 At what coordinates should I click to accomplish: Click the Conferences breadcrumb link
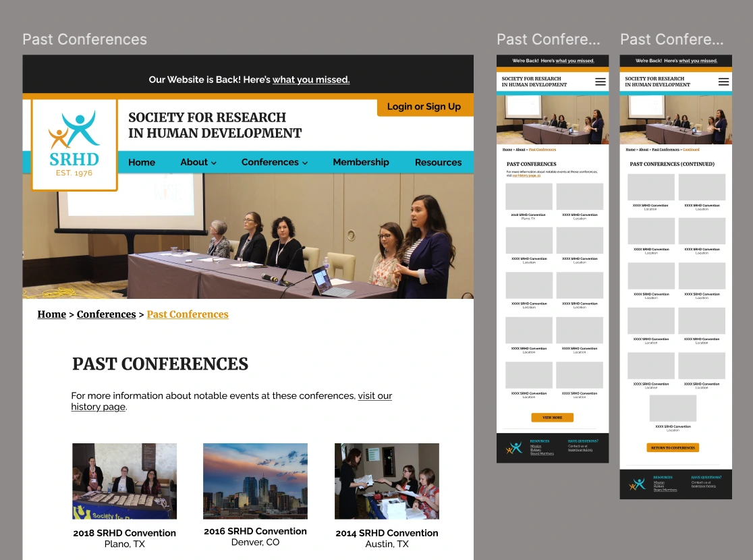[x=106, y=314]
